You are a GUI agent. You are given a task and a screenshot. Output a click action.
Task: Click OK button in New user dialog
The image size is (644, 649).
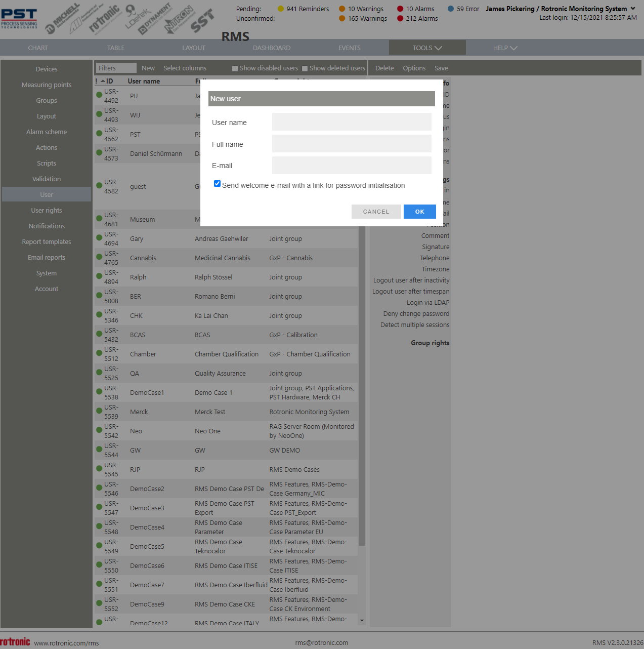tap(420, 212)
